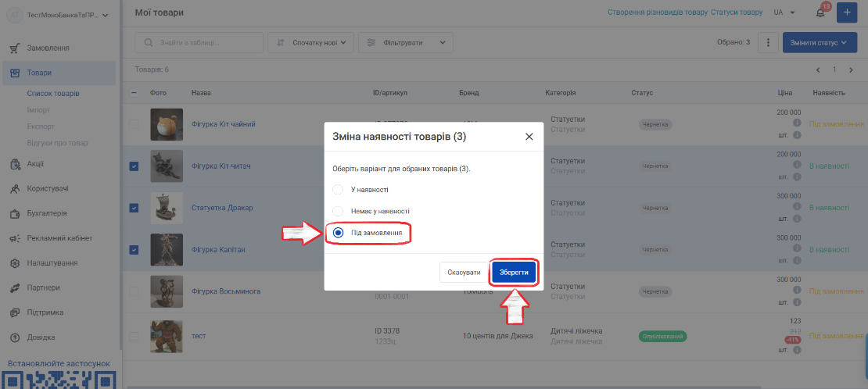Select the Немає у наявності radio option

[x=339, y=212]
